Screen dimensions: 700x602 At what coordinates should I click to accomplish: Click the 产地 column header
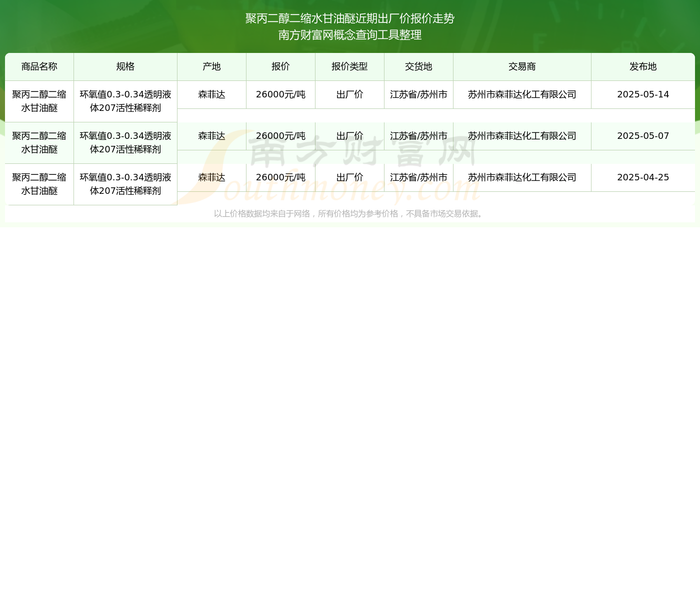point(212,67)
